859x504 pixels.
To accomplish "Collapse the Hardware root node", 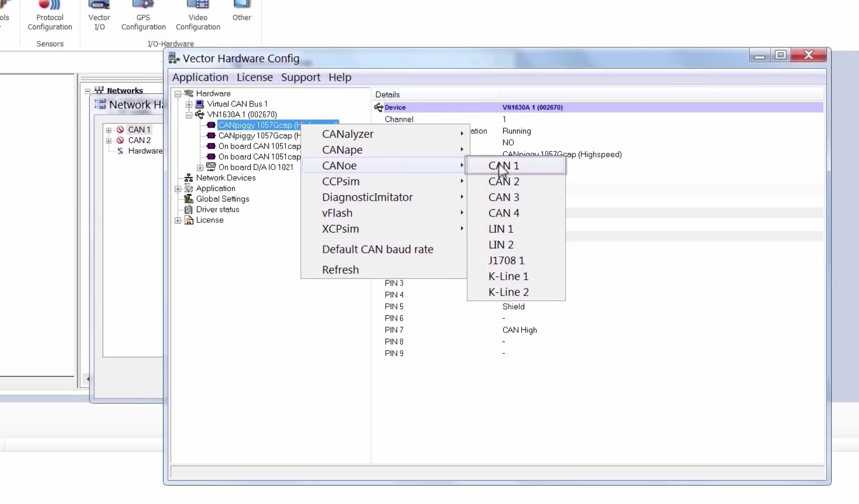I will (x=178, y=94).
